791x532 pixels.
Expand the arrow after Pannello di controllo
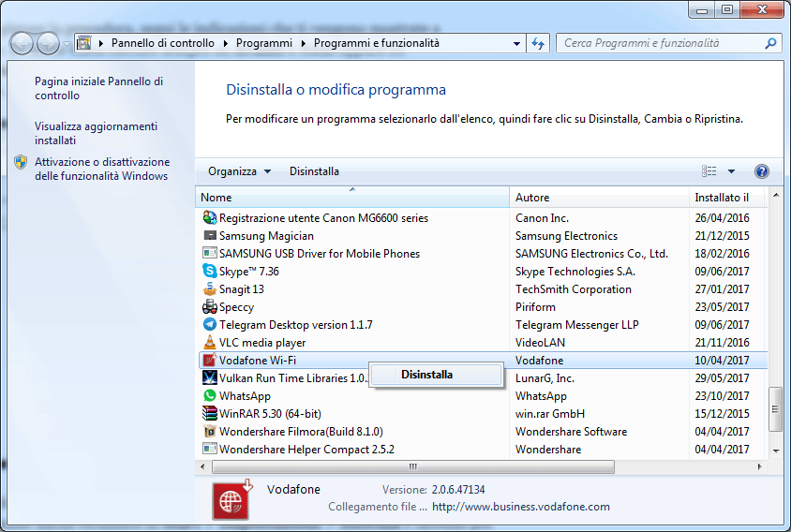click(x=226, y=43)
